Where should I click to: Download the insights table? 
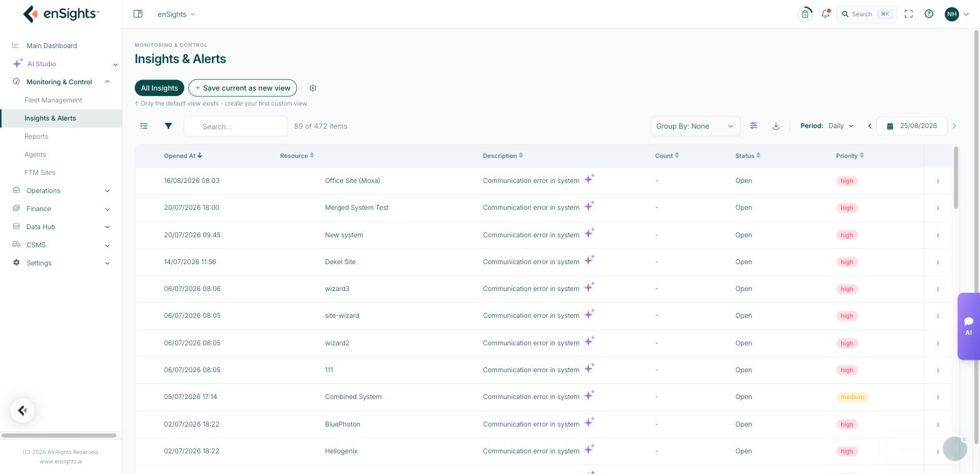point(776,126)
